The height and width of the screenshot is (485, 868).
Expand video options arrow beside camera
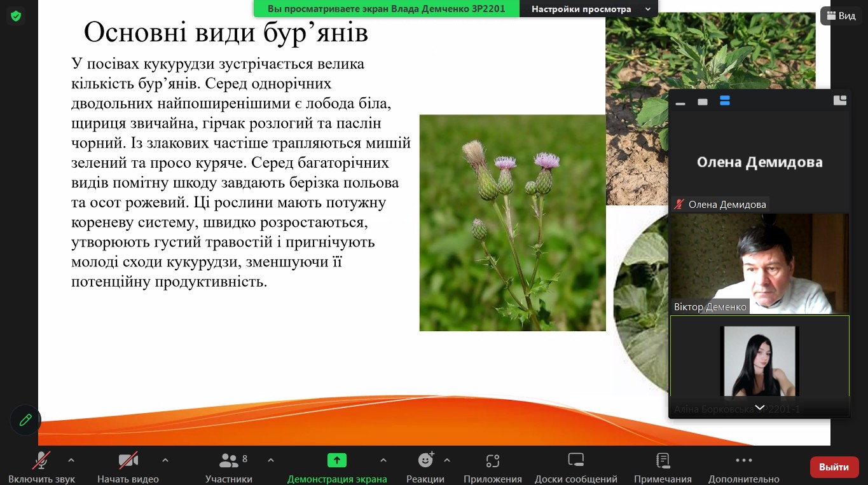(x=165, y=460)
